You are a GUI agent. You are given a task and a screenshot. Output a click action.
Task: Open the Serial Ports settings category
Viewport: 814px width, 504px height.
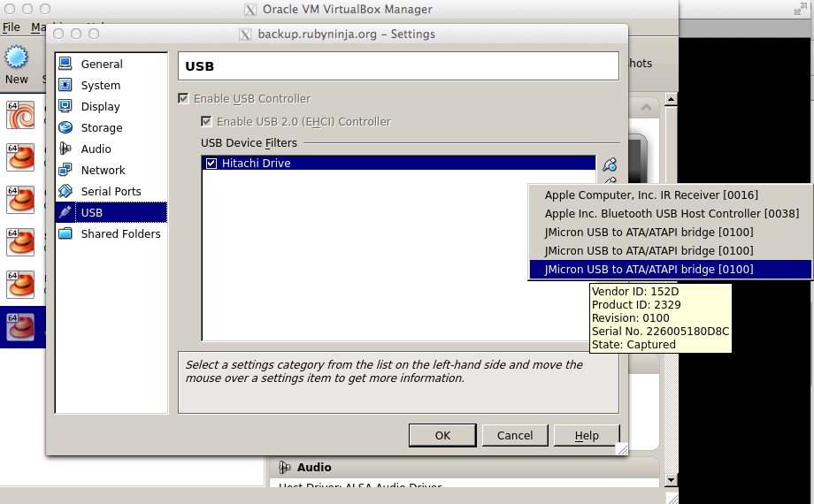coord(111,192)
